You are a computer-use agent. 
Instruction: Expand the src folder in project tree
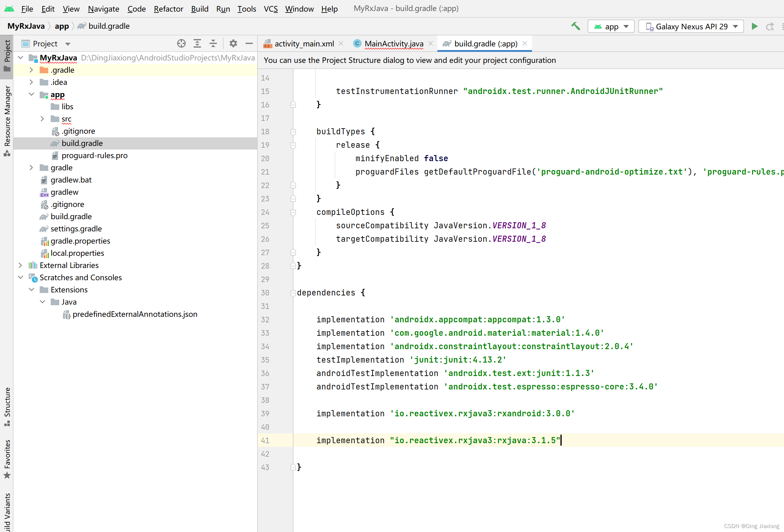click(x=42, y=119)
